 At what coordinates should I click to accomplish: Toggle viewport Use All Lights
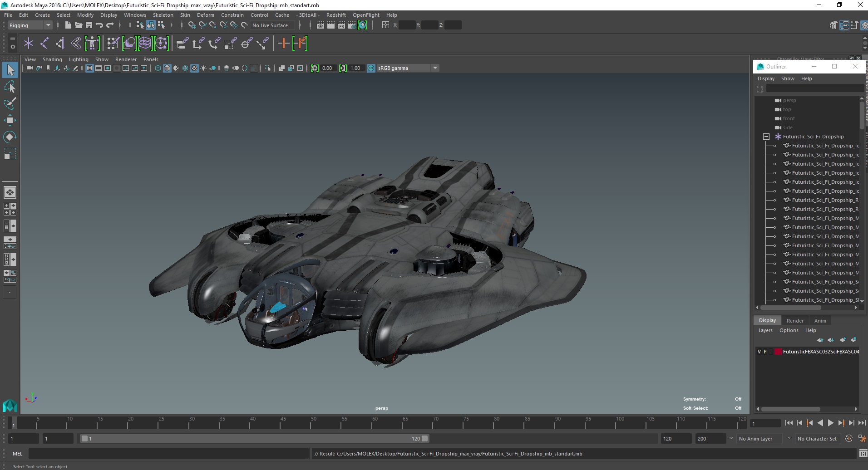pos(203,68)
